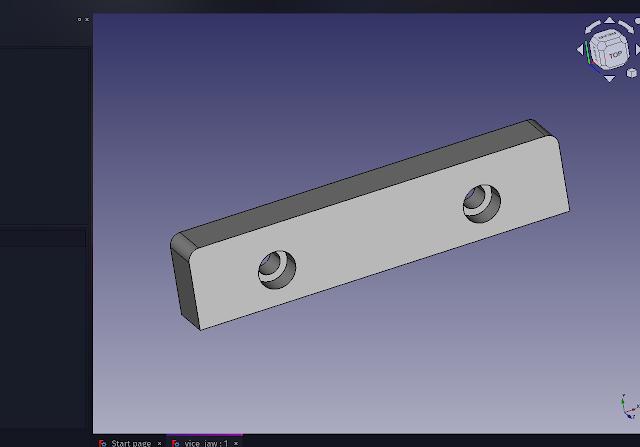Rotate view left with navigation cube left arrow
The image size is (640, 447).
[x=580, y=49]
